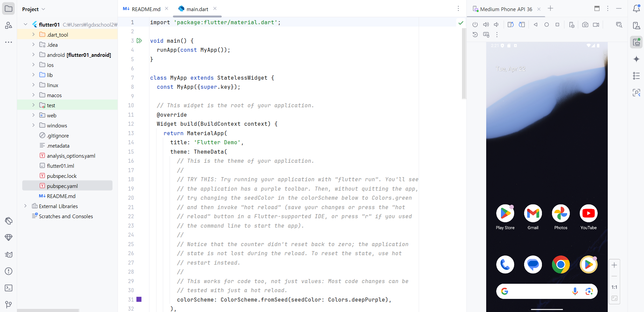644x312 pixels.
Task: Open Gmail app on emulator
Action: tap(533, 217)
